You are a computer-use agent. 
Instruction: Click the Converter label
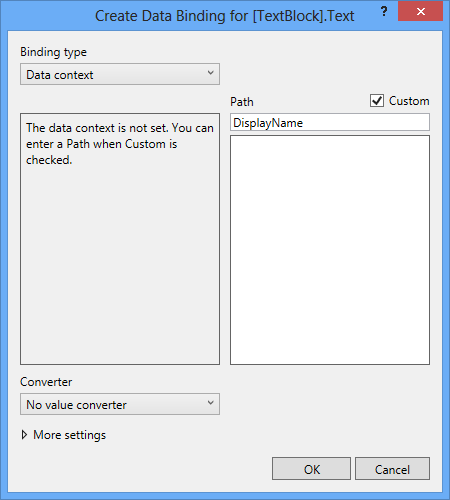tap(46, 382)
